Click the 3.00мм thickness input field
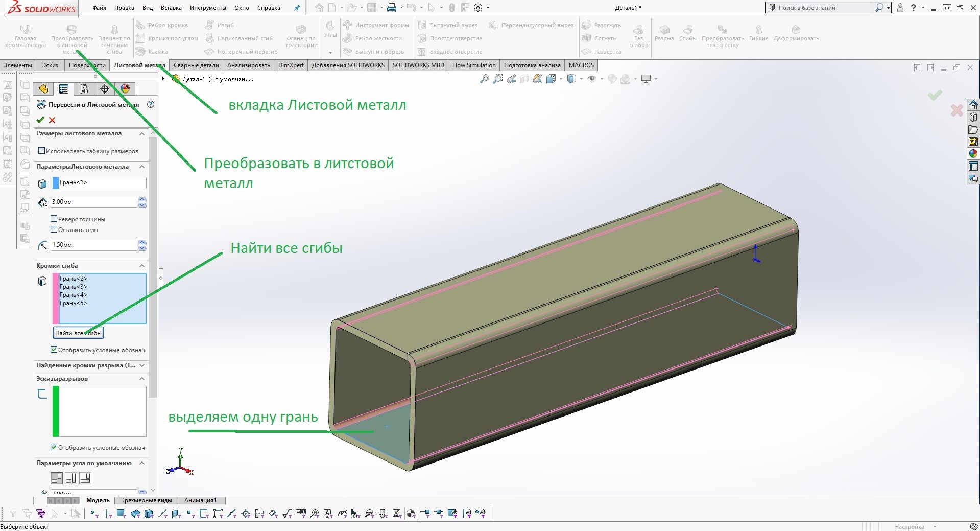980x531 pixels. pos(94,202)
